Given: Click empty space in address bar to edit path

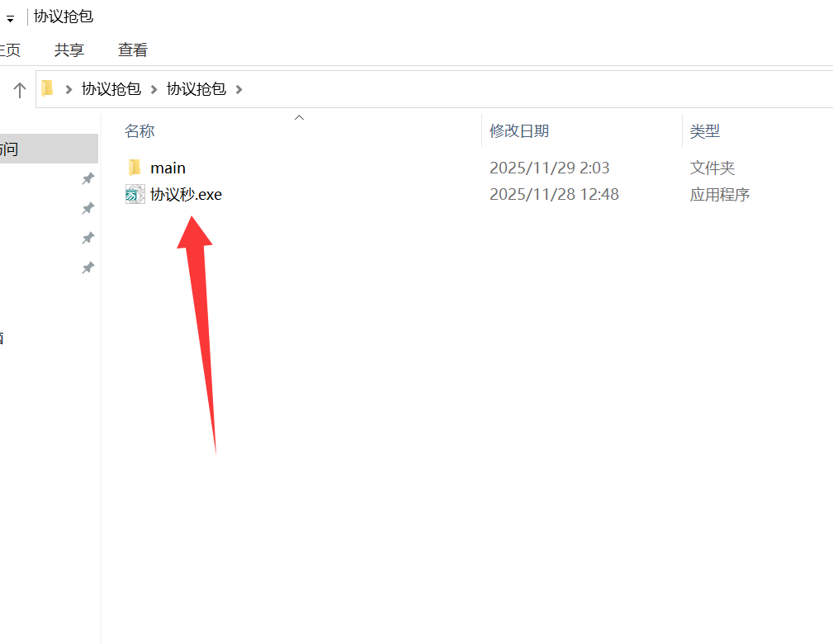Looking at the screenshot, I should click(537, 88).
